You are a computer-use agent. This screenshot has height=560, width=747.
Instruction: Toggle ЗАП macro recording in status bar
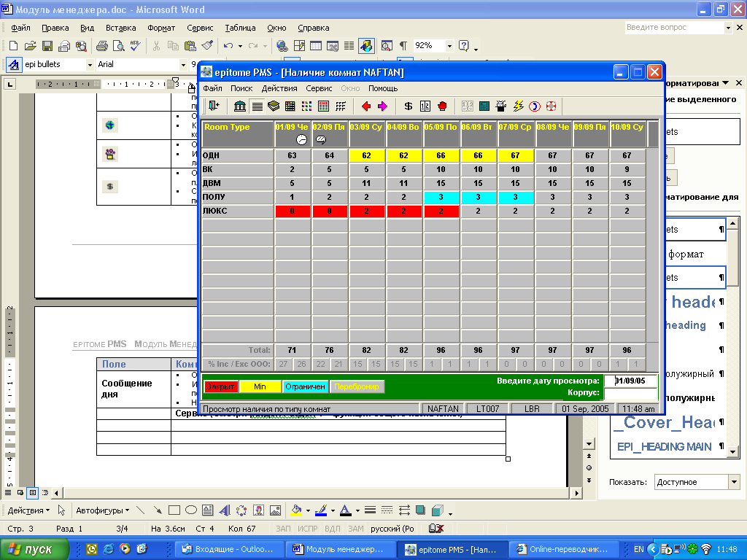coord(283,529)
